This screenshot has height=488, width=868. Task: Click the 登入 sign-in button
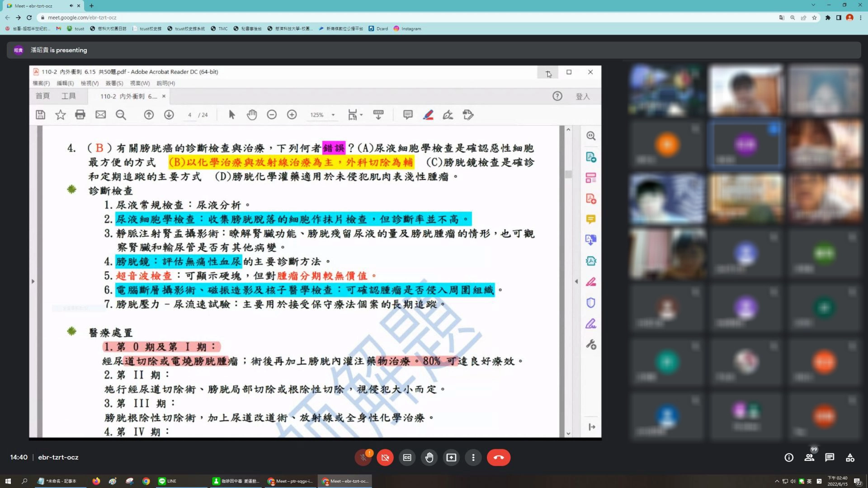coord(583,96)
